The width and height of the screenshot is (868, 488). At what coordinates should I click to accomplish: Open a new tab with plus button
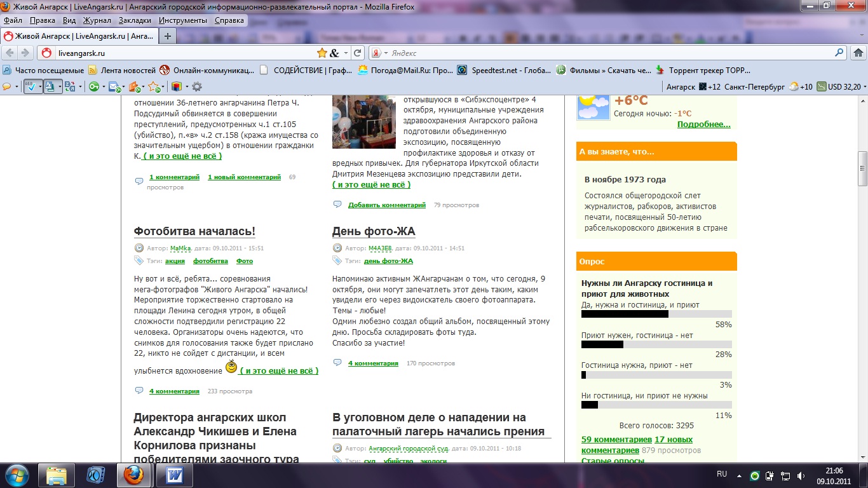click(x=168, y=36)
